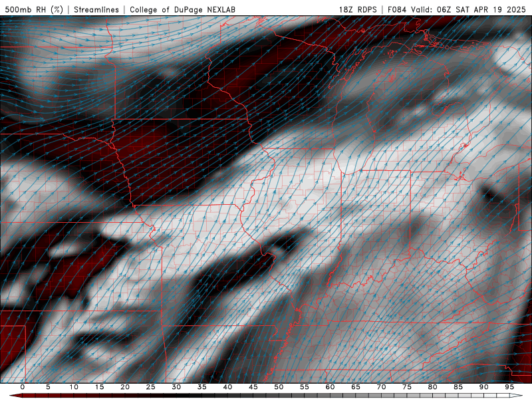Screen dimensions: 532x399
Task: Click the "35" tick label on color scale
Action: (x=202, y=387)
